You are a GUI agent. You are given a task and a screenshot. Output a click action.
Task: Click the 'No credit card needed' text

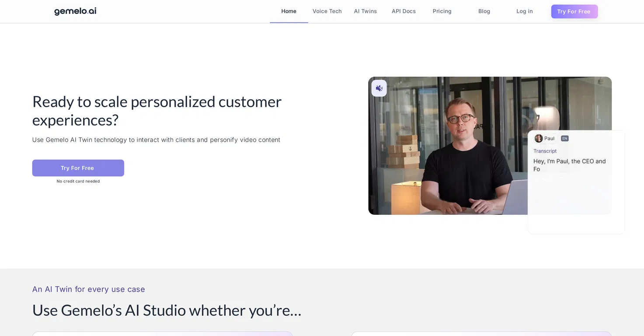[78, 181]
